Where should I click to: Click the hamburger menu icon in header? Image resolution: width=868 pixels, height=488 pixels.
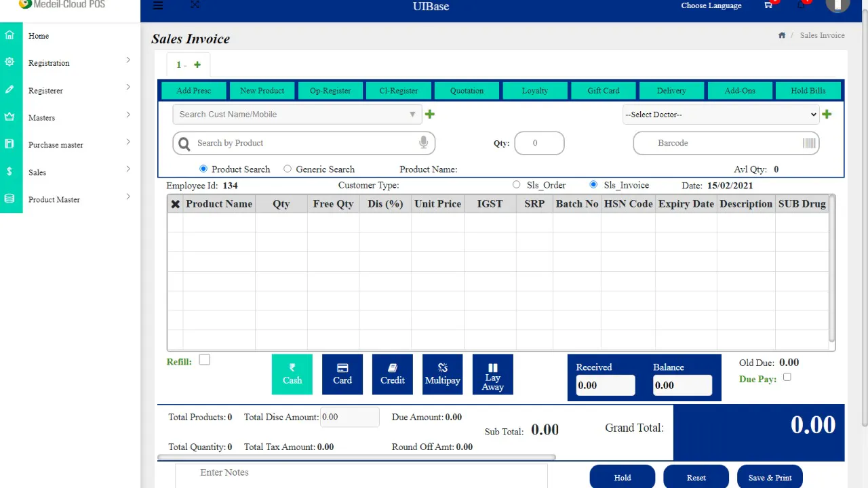click(158, 6)
